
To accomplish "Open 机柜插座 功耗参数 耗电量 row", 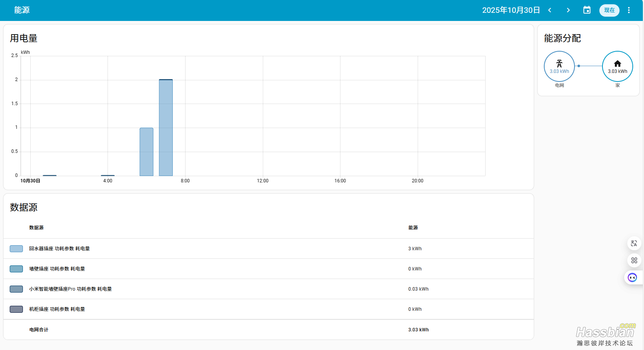I will [57, 309].
